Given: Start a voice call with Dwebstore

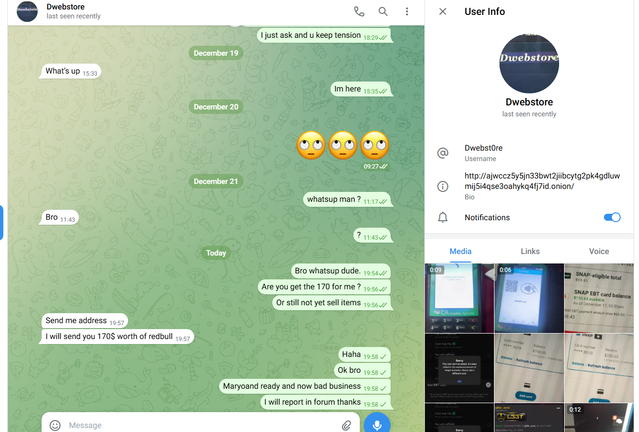Looking at the screenshot, I should [x=359, y=12].
